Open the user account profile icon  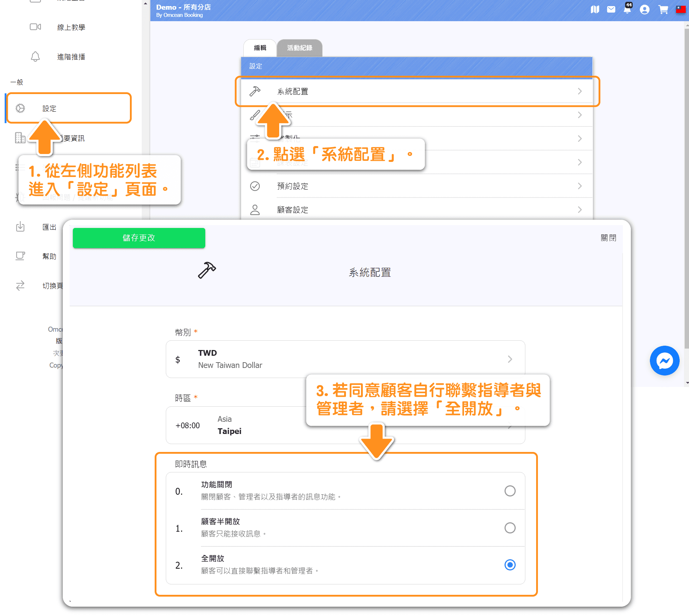click(x=644, y=9)
